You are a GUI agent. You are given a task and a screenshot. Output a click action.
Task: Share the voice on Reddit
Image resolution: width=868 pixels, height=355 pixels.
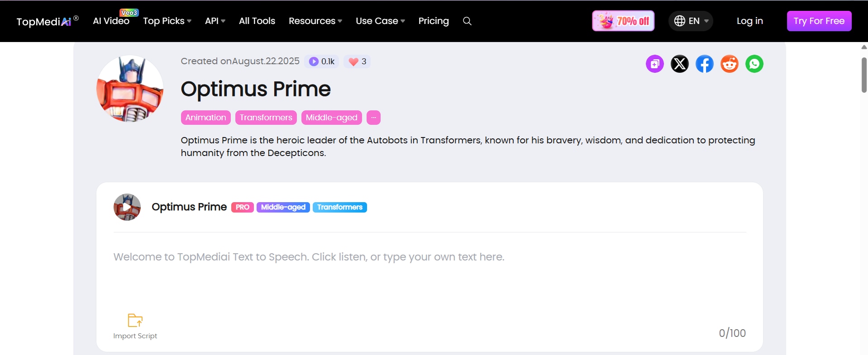[729, 64]
